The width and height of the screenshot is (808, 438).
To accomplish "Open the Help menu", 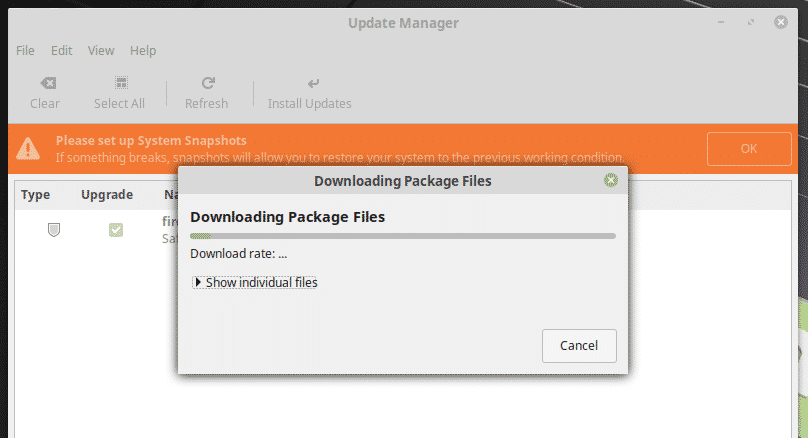I will pyautogui.click(x=143, y=50).
